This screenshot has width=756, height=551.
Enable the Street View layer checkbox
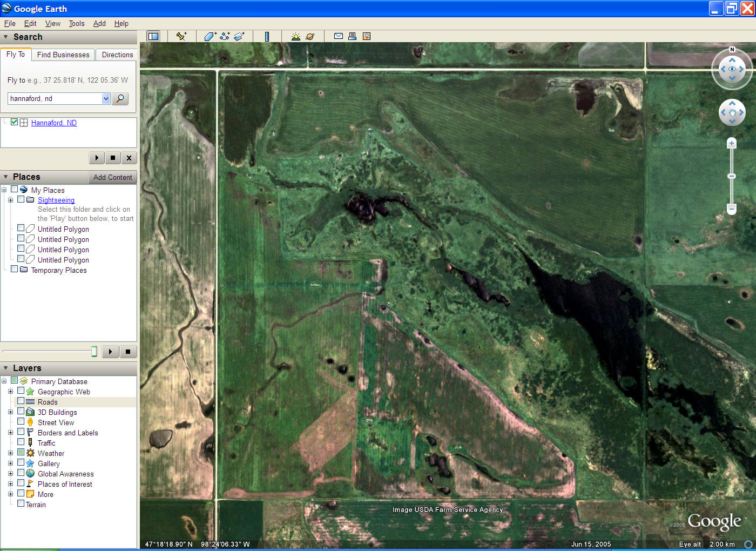pyautogui.click(x=21, y=421)
